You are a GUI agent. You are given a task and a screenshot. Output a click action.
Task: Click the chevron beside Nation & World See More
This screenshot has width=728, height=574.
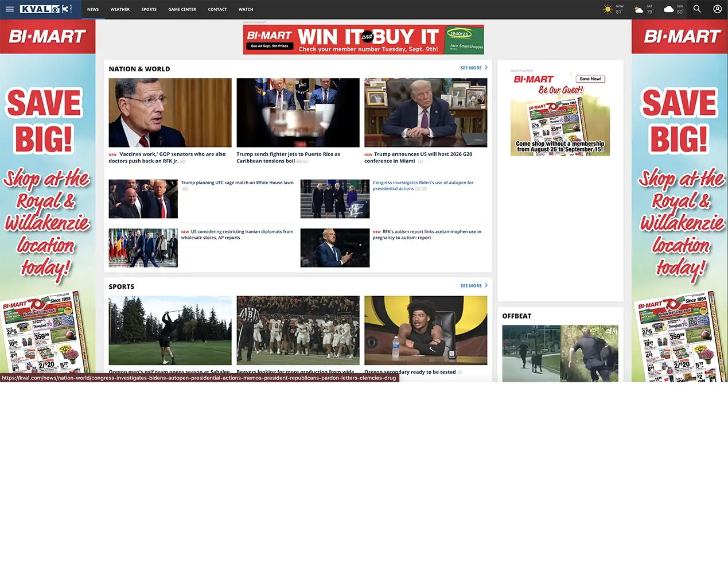[x=486, y=68]
